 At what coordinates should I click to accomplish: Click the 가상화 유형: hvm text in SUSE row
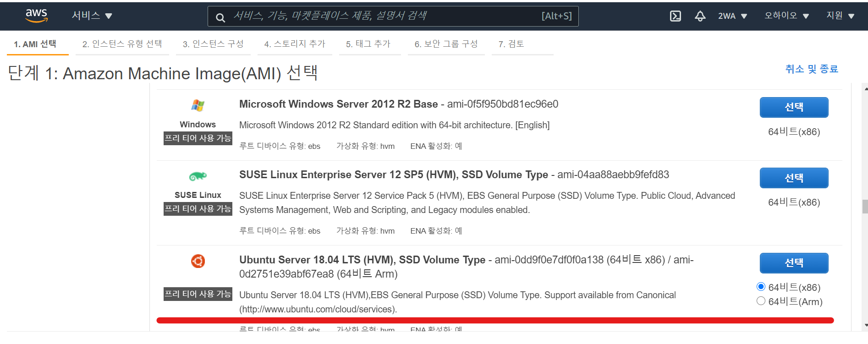(x=365, y=231)
